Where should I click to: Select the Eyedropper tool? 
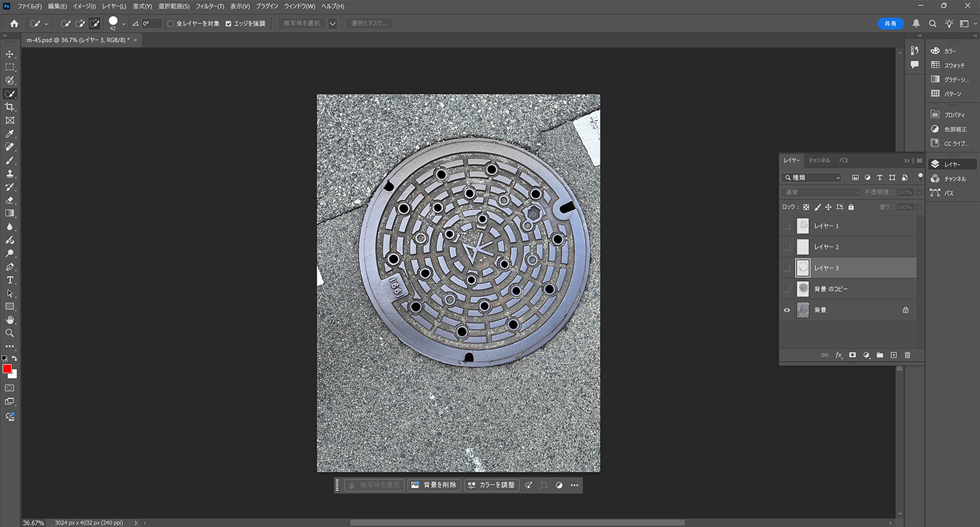pyautogui.click(x=10, y=133)
